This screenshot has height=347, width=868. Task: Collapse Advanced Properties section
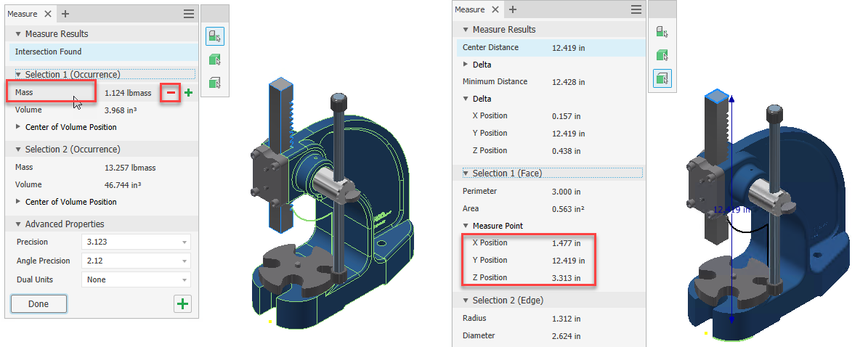18,224
